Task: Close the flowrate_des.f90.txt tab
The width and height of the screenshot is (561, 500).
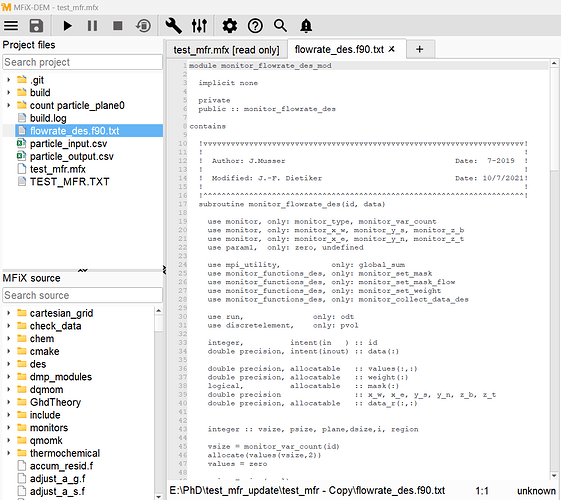Action: pyautogui.click(x=392, y=49)
